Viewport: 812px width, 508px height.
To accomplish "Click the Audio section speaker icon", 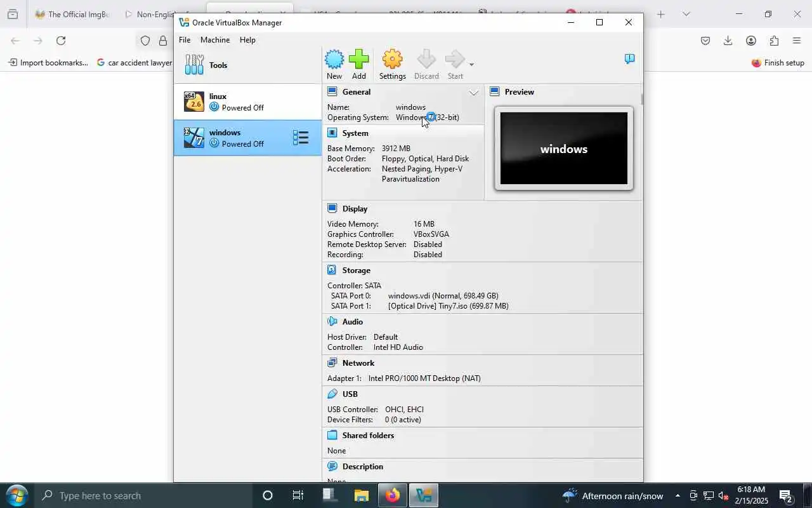I will [332, 321].
